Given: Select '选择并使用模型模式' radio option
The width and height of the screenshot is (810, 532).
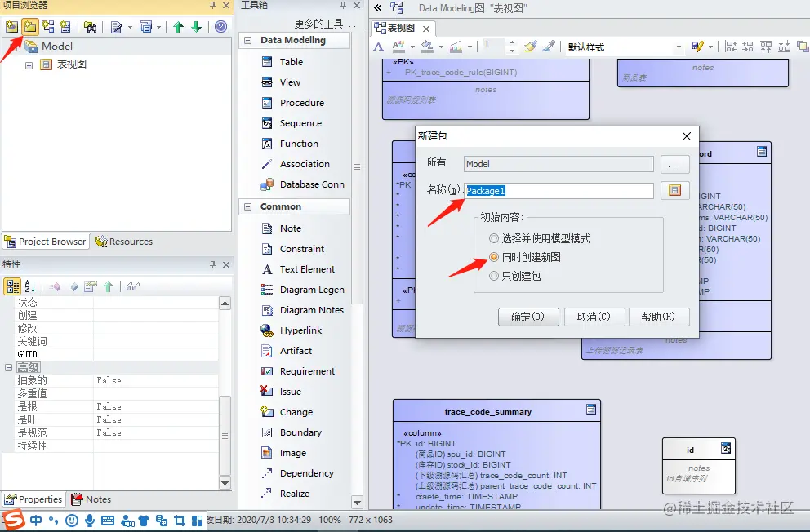Looking at the screenshot, I should [x=494, y=238].
